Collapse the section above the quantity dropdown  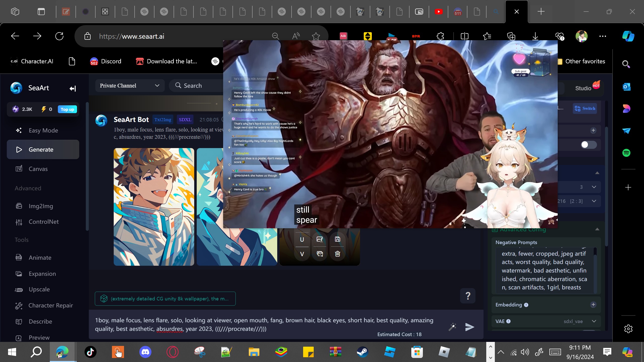pos(597,173)
